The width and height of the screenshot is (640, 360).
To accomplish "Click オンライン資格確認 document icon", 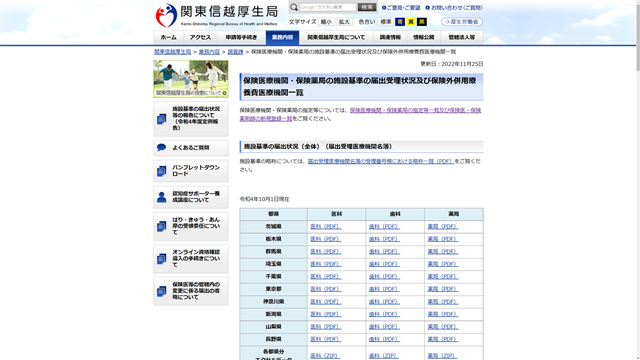I will pos(162,259).
